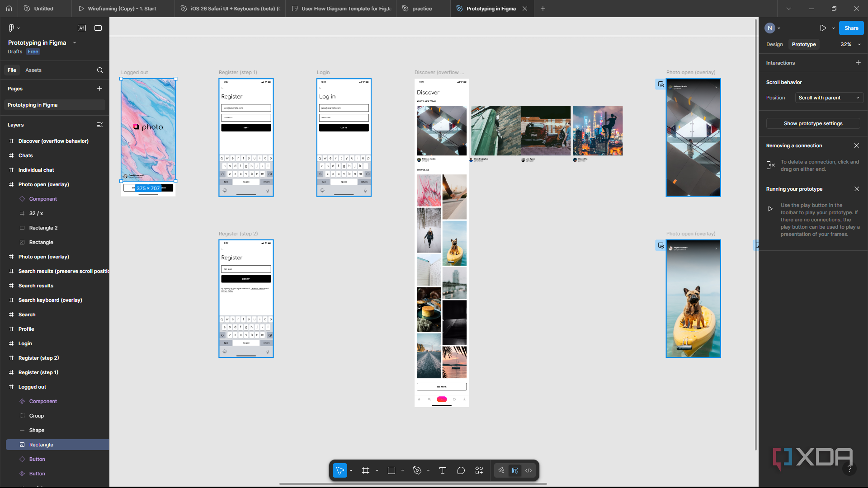The width and height of the screenshot is (868, 488).
Task: Add an interaction with plus icon
Action: tap(858, 63)
